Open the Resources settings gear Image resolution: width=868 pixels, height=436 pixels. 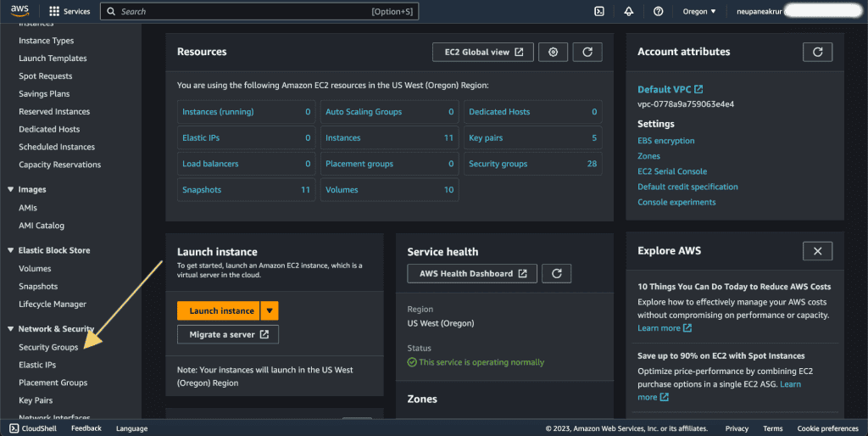tap(553, 52)
